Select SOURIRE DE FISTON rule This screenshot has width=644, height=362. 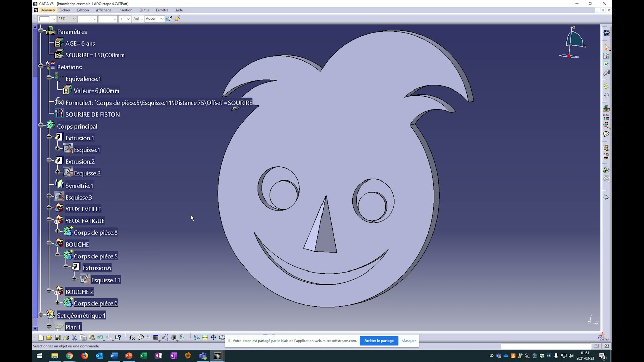pyautogui.click(x=93, y=114)
